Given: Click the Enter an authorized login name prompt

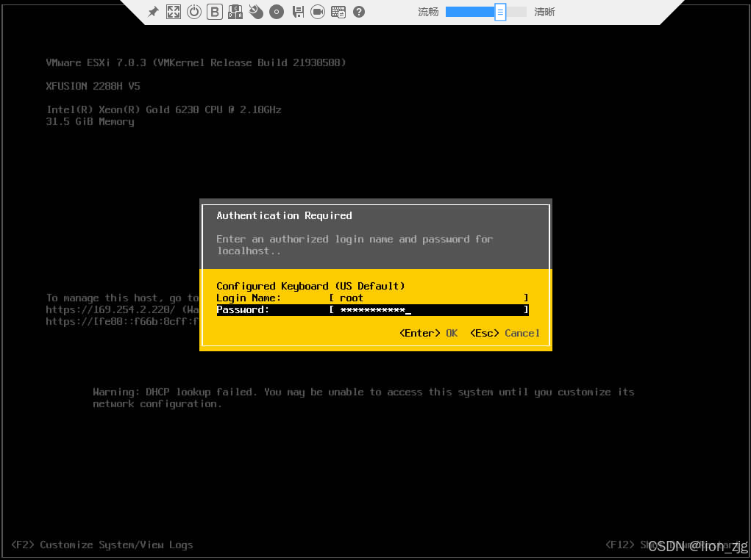Looking at the screenshot, I should tap(355, 245).
